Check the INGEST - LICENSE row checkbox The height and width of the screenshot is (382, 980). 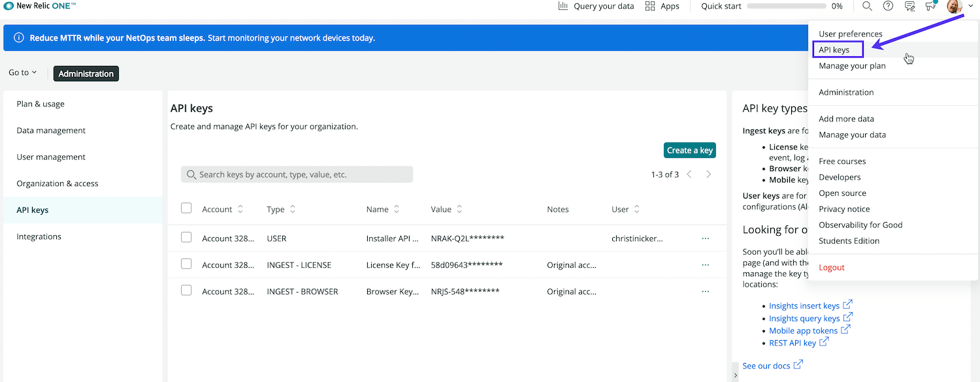(x=186, y=264)
